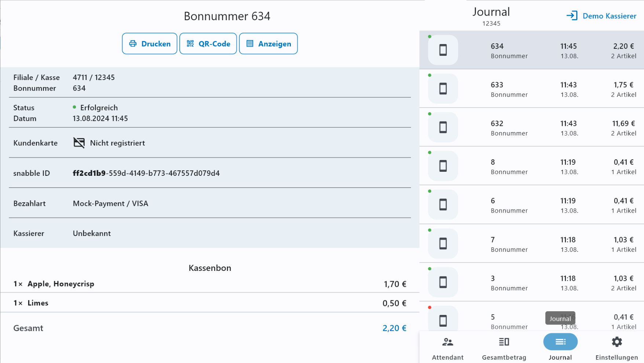
Task: Select the phone icon of receipt 632
Action: coord(443,127)
